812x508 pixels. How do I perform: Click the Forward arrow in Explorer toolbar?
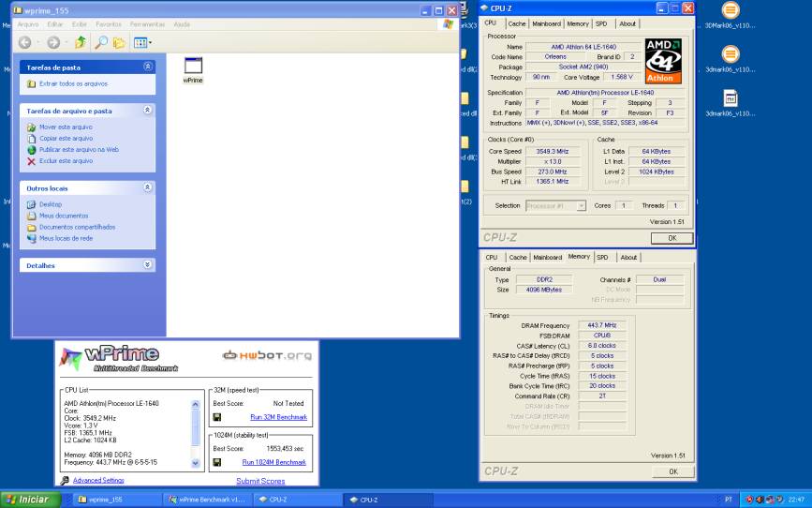[53, 42]
